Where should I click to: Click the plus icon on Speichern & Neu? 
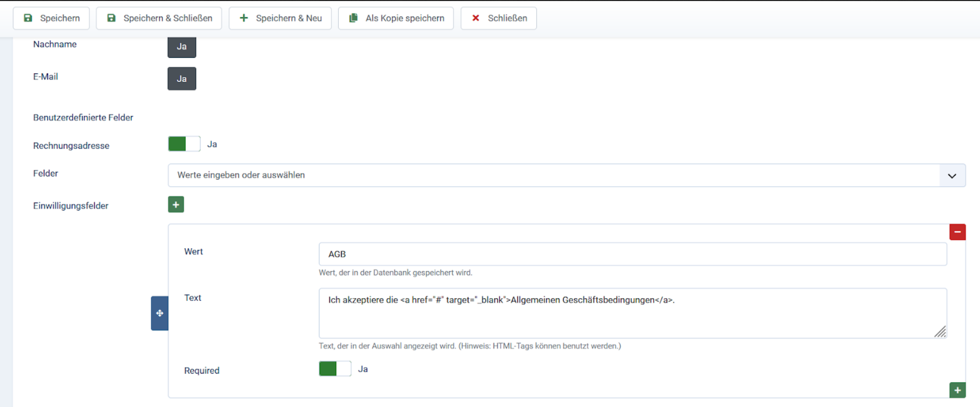point(244,18)
